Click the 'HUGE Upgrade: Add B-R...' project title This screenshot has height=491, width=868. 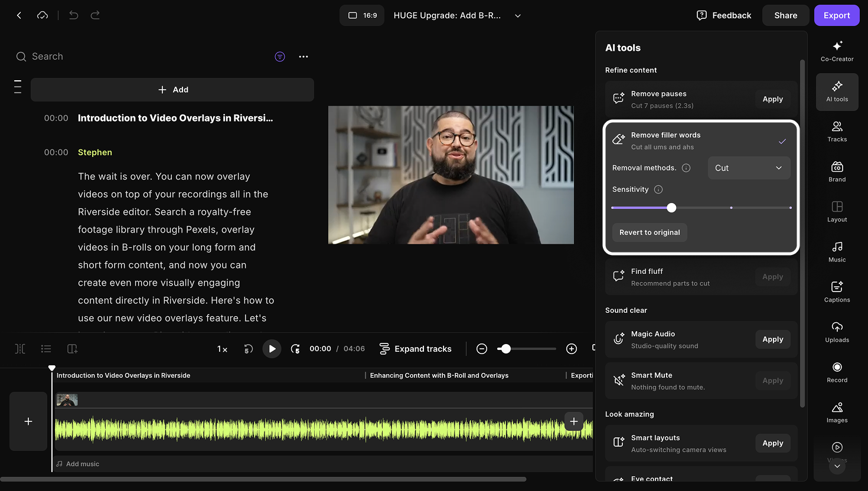coord(447,15)
